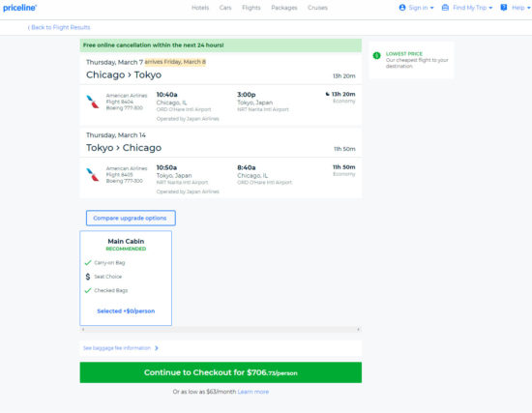Click the priceline logo

pyautogui.click(x=19, y=8)
